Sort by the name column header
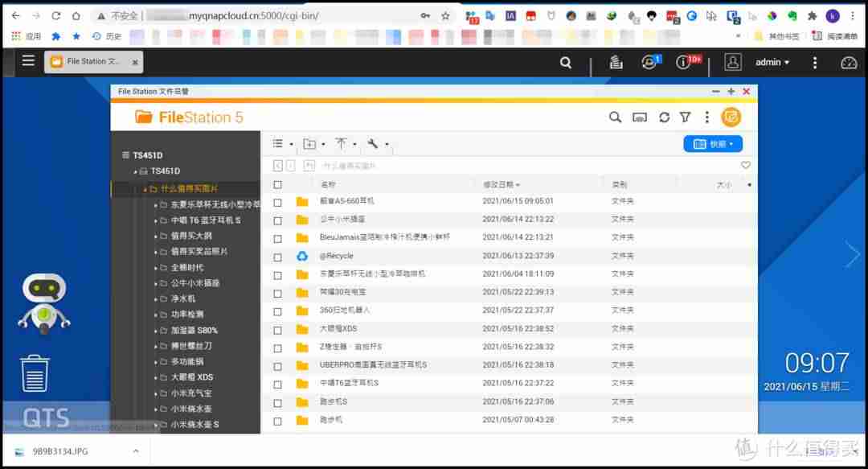The width and height of the screenshot is (868, 469). click(328, 184)
